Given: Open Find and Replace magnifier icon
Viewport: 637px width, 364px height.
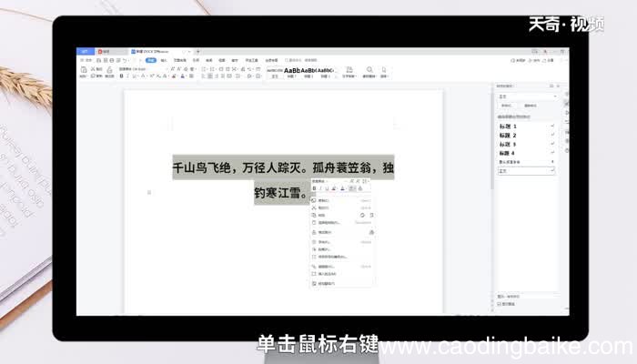Looking at the screenshot, I should point(369,70).
